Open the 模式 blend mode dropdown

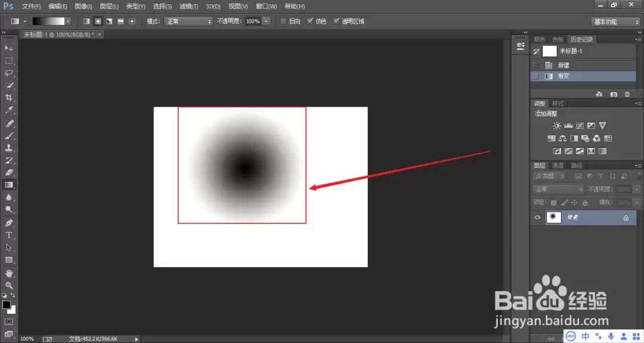pos(188,21)
